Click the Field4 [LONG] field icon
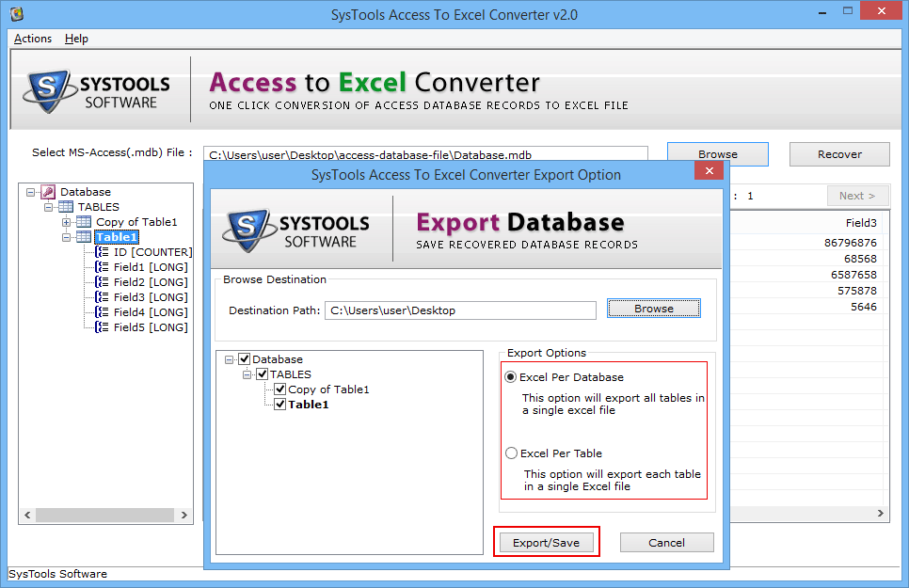Image resolution: width=909 pixels, height=588 pixels. [x=102, y=312]
